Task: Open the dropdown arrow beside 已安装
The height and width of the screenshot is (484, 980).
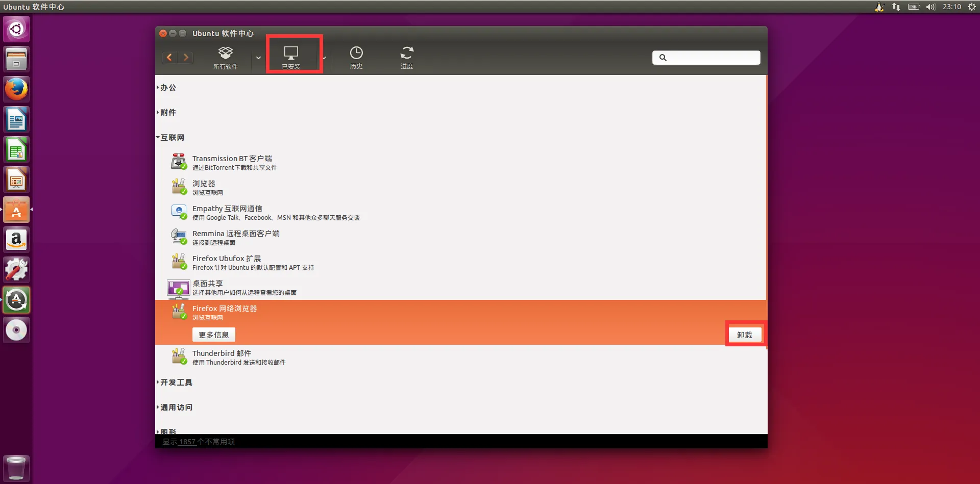Action: click(325, 58)
